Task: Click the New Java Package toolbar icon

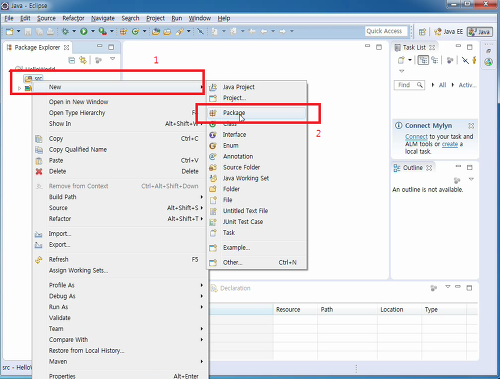Action: click(x=123, y=32)
